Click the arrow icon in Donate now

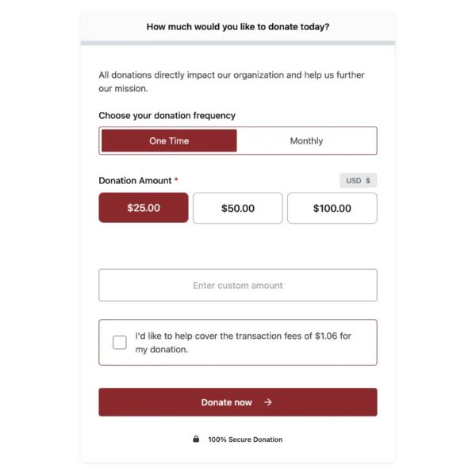(x=268, y=402)
